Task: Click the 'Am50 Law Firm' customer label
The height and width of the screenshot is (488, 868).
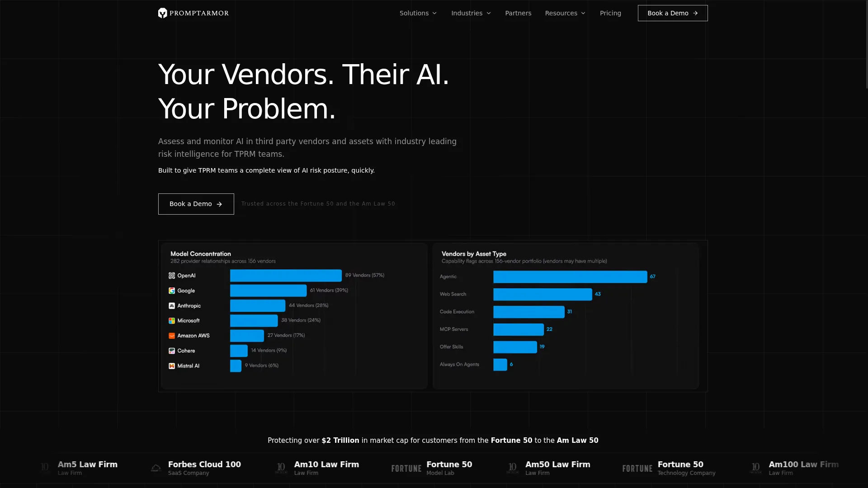Action: 558,465
